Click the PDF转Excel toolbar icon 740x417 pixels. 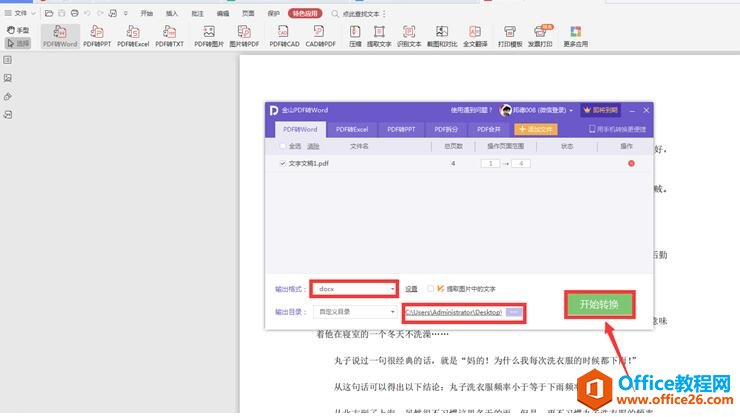click(133, 36)
